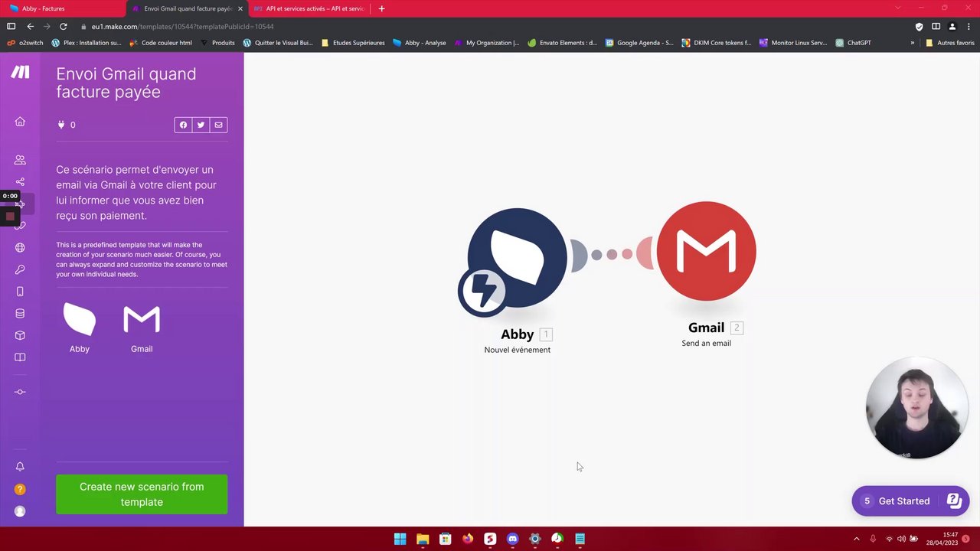Select the Abby module on the canvas

click(517, 258)
